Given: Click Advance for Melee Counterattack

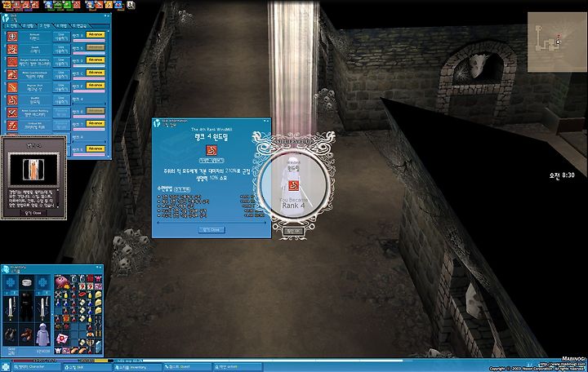Looking at the screenshot, I should [x=96, y=73].
